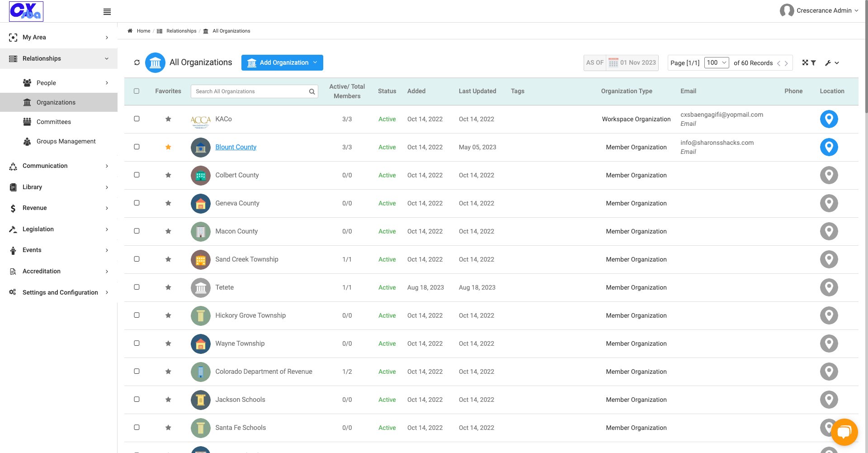This screenshot has width=868, height=453.
Task: Expand the Crescerance Admin user menu
Action: 819,10
